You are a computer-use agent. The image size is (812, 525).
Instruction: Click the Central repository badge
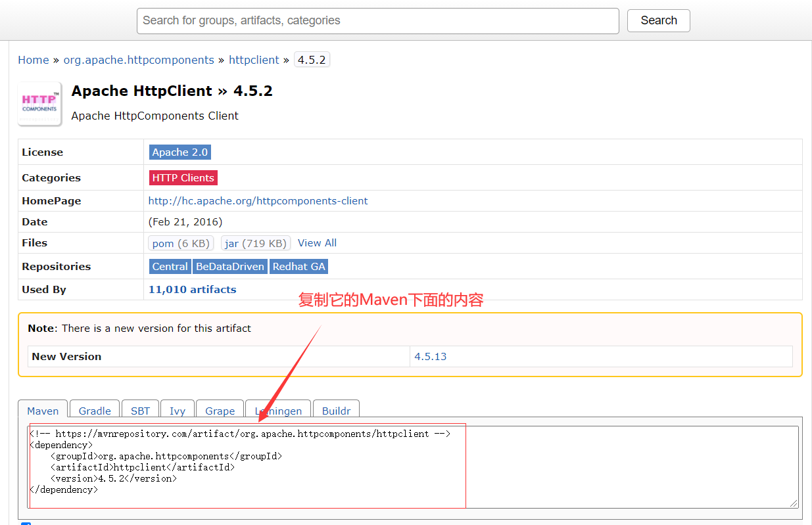[x=170, y=266]
